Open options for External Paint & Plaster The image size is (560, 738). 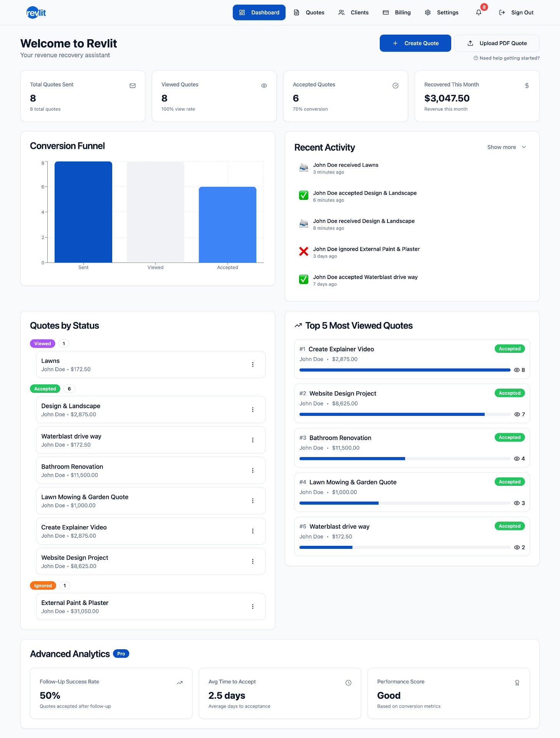point(253,607)
